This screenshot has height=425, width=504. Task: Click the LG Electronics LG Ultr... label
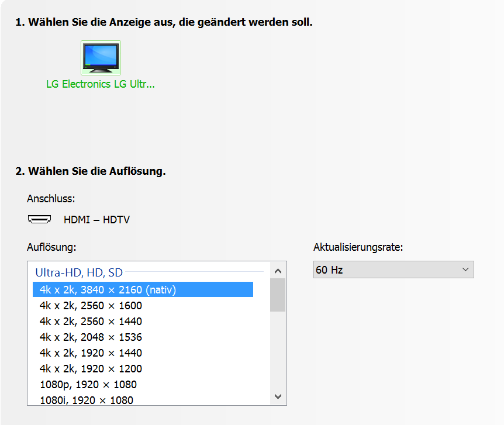click(x=101, y=84)
